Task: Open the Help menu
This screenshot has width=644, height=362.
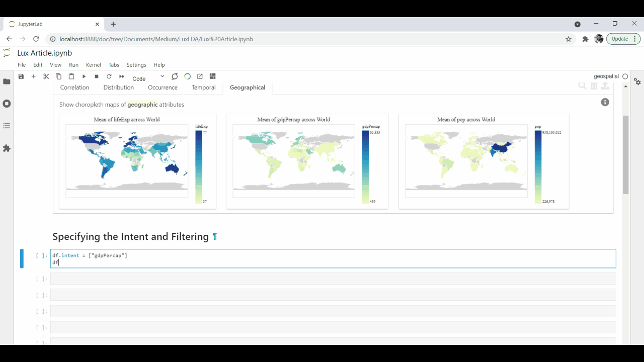Action: pyautogui.click(x=159, y=65)
